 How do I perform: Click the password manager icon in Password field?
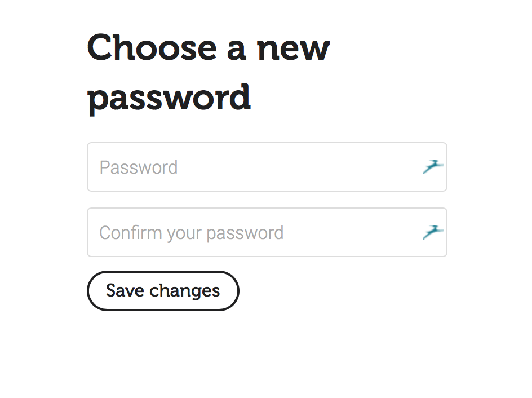tap(432, 167)
